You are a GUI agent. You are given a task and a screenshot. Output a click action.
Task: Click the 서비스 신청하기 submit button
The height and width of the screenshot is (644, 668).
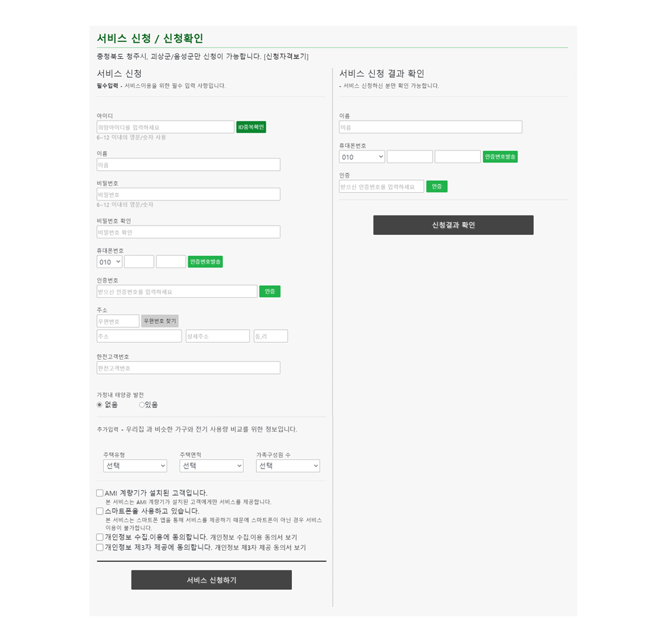point(211,580)
